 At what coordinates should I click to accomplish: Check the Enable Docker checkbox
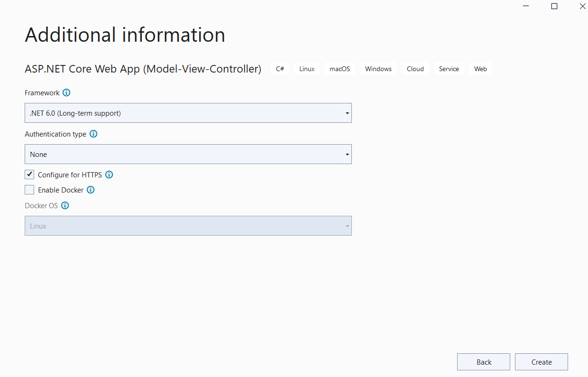(x=29, y=190)
